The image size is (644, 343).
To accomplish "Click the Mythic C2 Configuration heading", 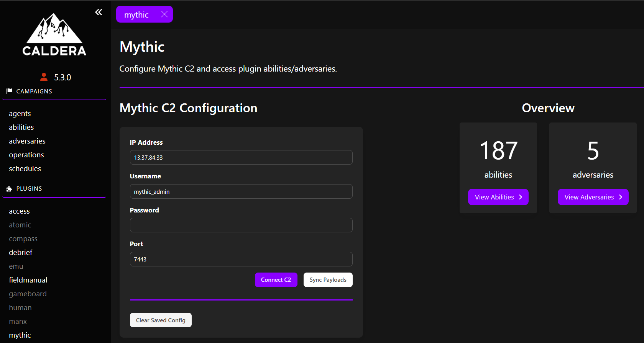I will pyautogui.click(x=188, y=108).
